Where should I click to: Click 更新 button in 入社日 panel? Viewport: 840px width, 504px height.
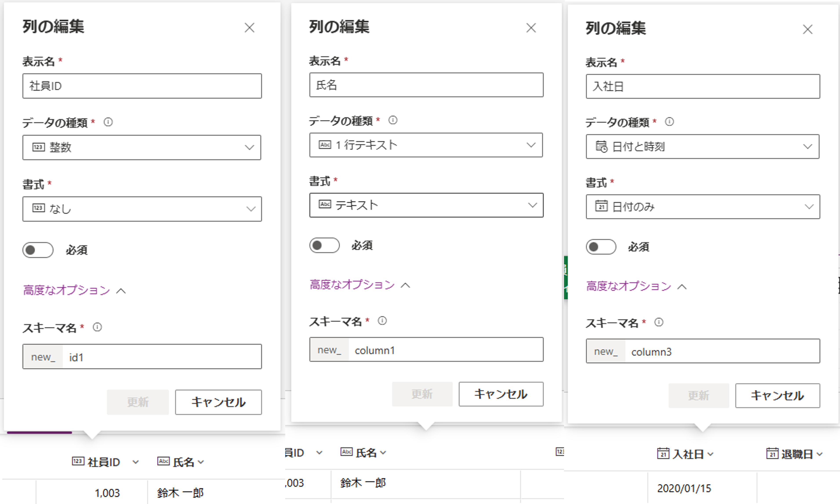coord(698,396)
